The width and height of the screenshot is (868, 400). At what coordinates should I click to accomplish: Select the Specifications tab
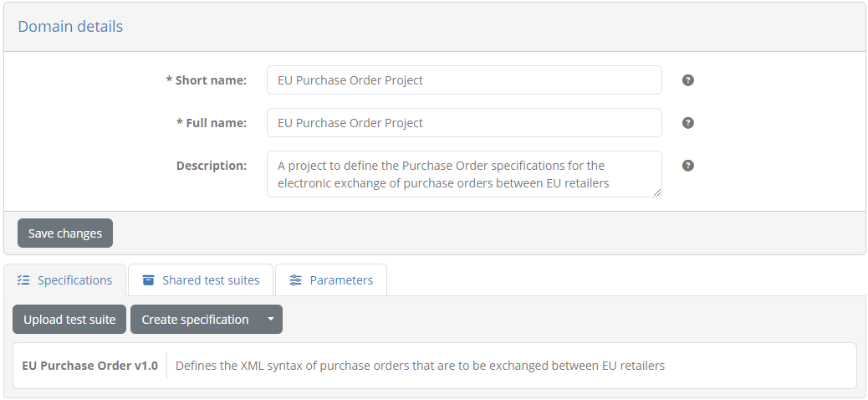pyautogui.click(x=64, y=280)
